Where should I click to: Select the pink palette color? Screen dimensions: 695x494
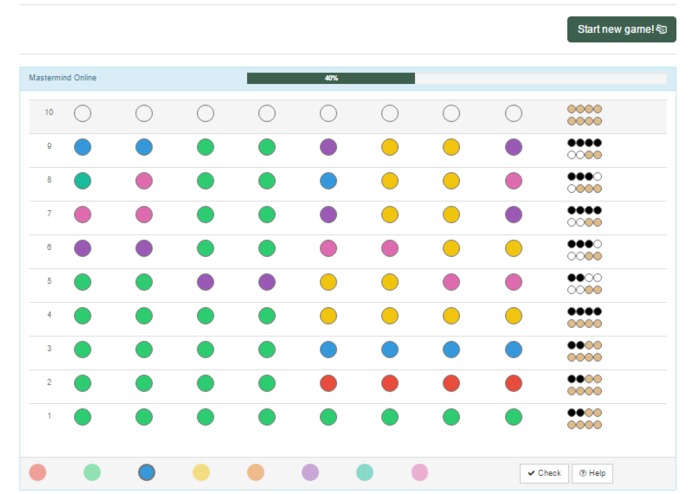coord(420,472)
